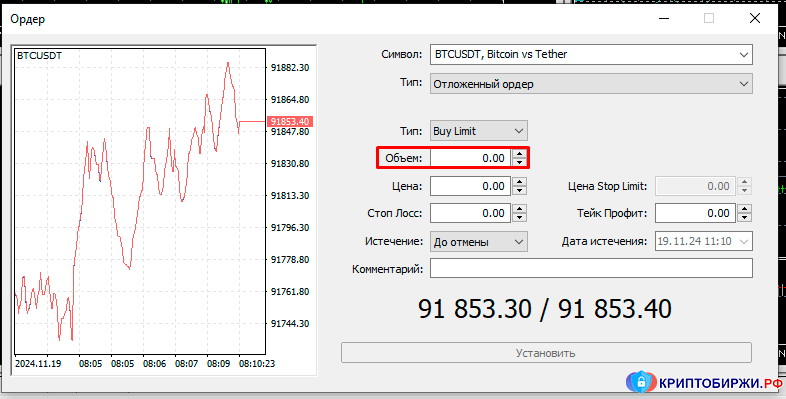This screenshot has height=399, width=786.
Task: Increase Тейк Профит with up arrow
Action: click(745, 209)
